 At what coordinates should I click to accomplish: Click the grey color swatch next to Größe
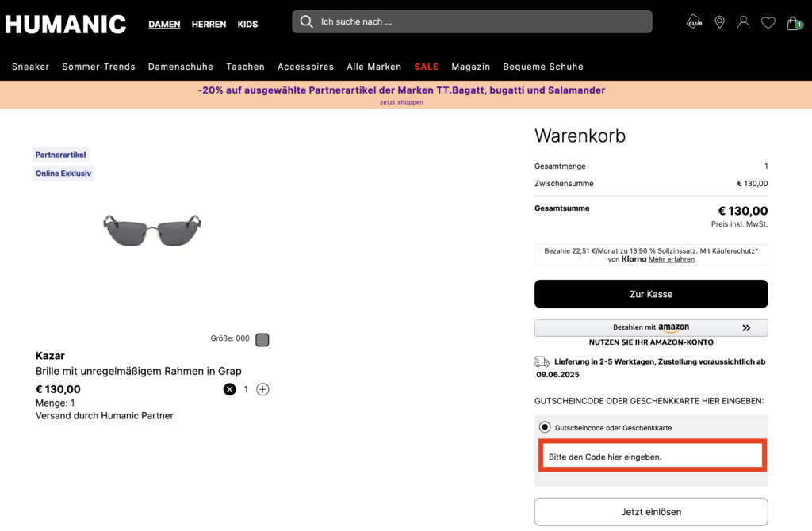[x=262, y=339]
